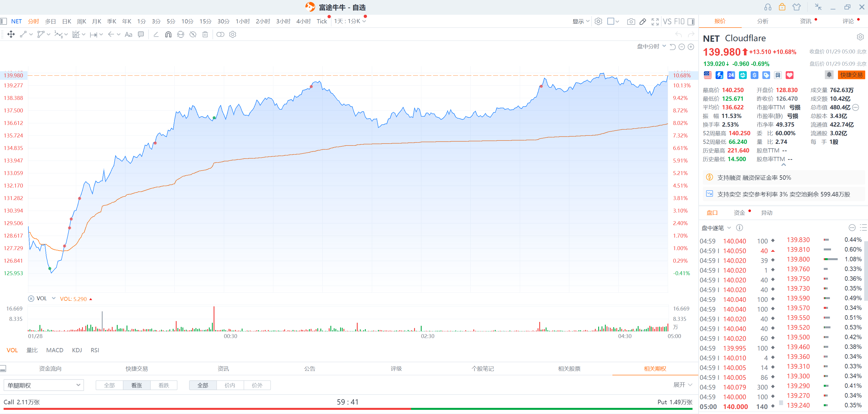This screenshot has width=868, height=414.
Task: Select the RSI indicator
Action: pyautogui.click(x=95, y=350)
